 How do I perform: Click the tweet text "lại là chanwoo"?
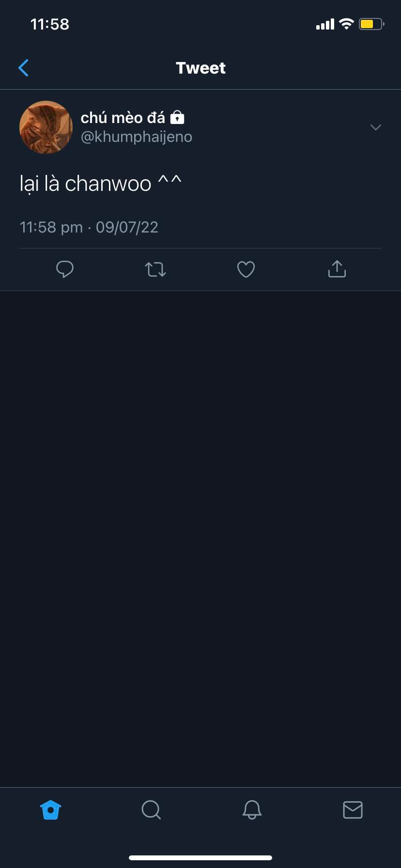point(86,184)
